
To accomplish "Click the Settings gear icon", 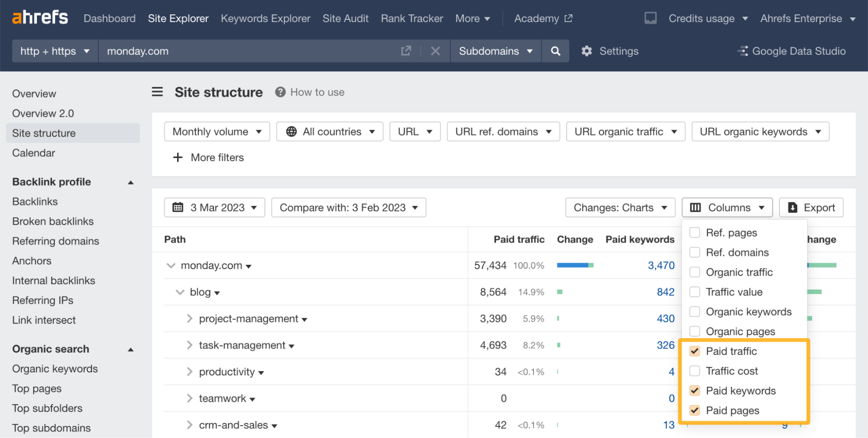I will click(x=586, y=51).
